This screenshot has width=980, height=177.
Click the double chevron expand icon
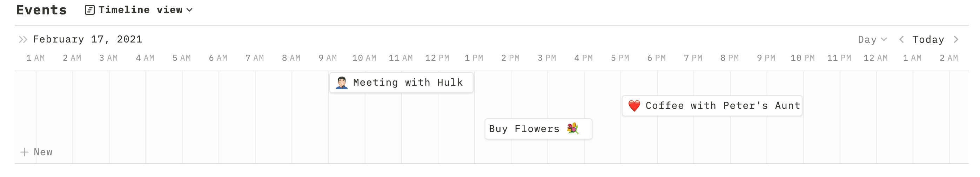(23, 40)
